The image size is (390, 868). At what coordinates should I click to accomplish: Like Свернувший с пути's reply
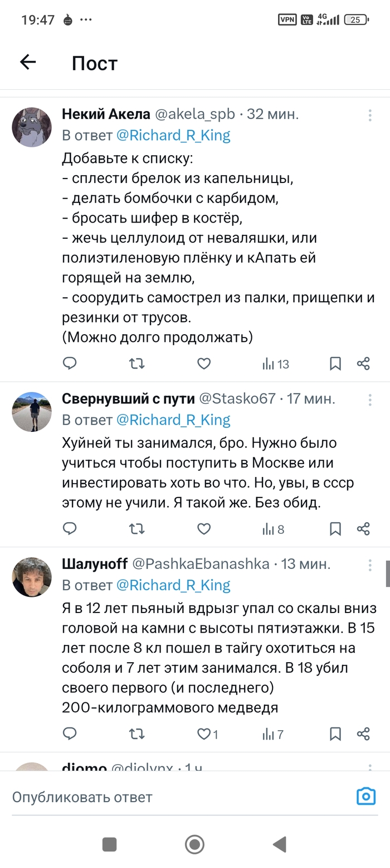[x=204, y=529]
